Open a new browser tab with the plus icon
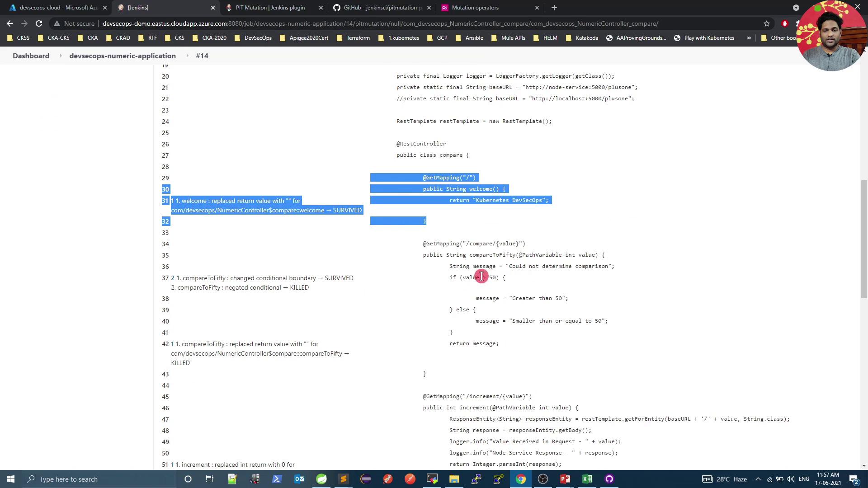This screenshot has width=868, height=488. [554, 8]
